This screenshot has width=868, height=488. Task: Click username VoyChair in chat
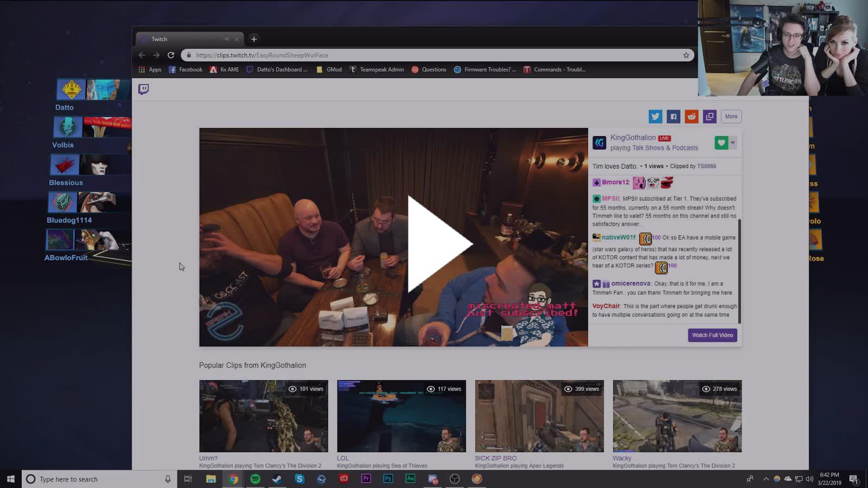606,306
